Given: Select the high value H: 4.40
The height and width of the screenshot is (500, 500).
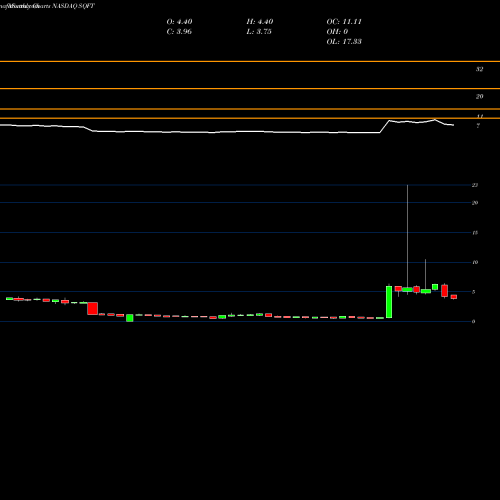Looking at the screenshot, I should pos(260,22).
